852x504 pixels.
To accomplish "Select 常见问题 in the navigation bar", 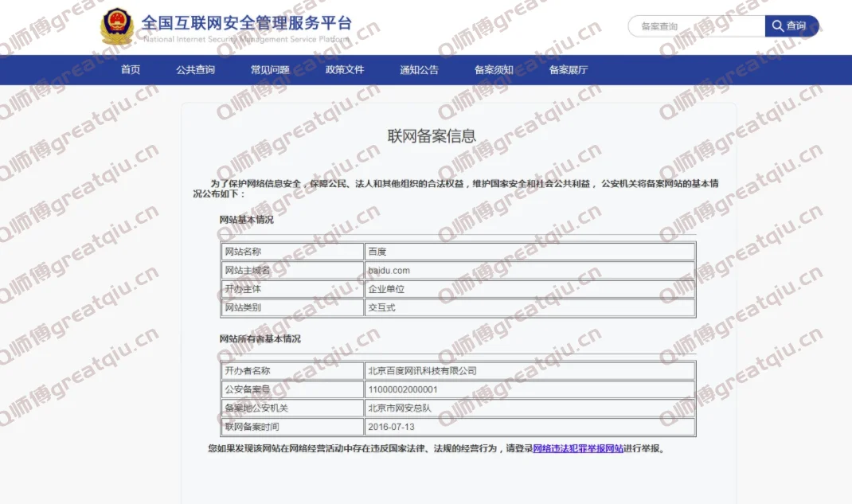I will tap(270, 70).
